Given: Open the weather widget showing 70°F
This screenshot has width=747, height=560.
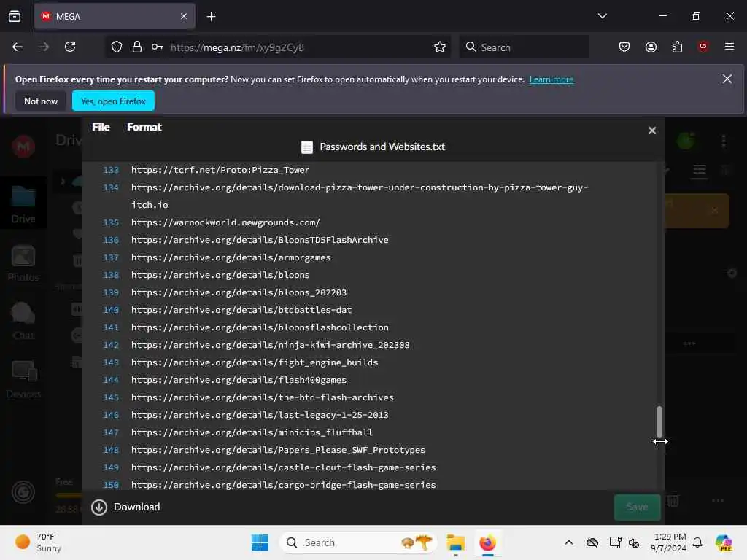Looking at the screenshot, I should pyautogui.click(x=39, y=542).
